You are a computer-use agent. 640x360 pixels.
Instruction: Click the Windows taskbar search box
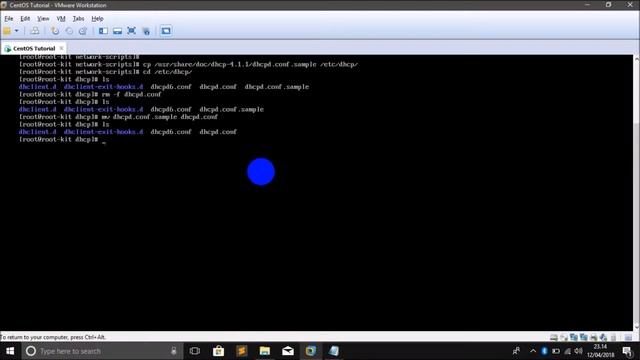pos(101,351)
